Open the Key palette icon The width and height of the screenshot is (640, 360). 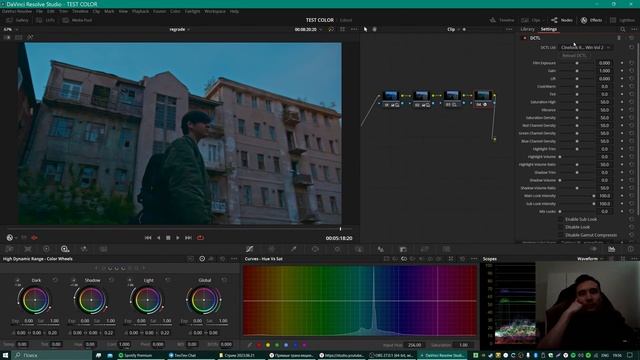pyautogui.click(x=403, y=249)
